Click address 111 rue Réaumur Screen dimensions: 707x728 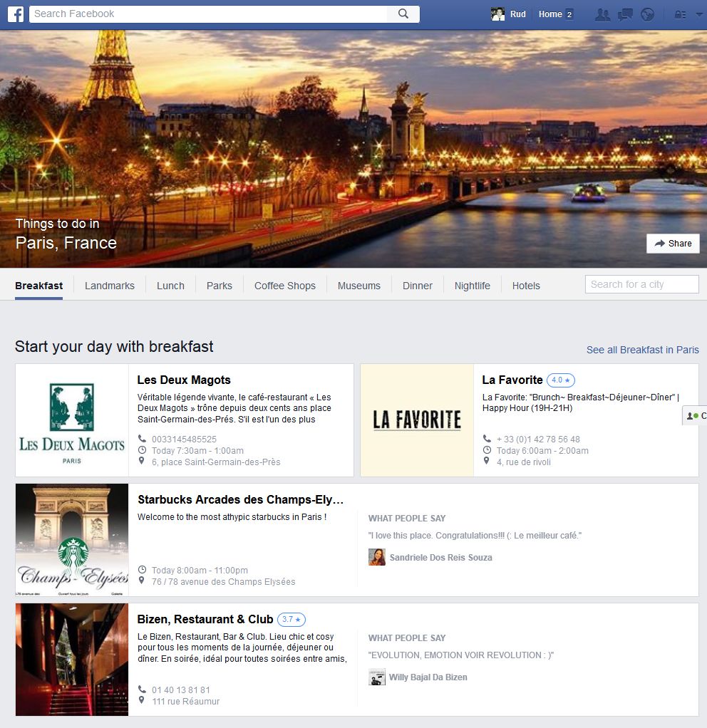pyautogui.click(x=186, y=701)
